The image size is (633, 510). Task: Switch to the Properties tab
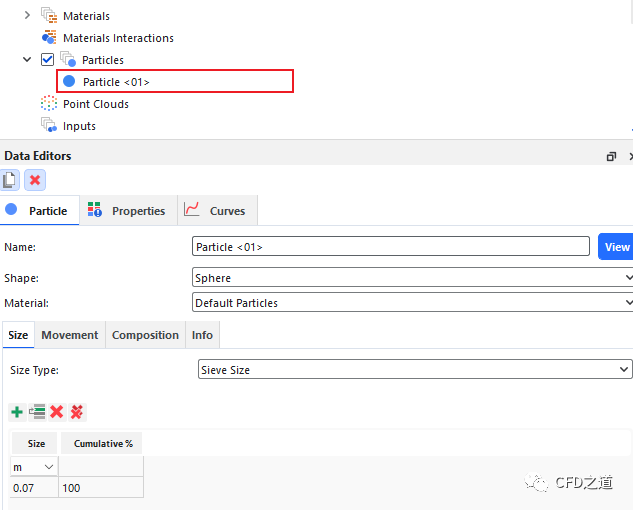pos(127,211)
